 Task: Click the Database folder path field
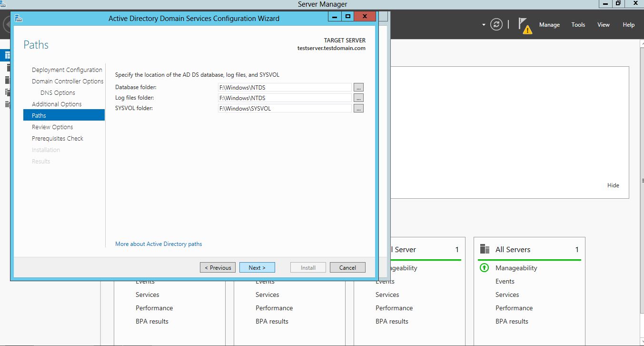point(285,87)
